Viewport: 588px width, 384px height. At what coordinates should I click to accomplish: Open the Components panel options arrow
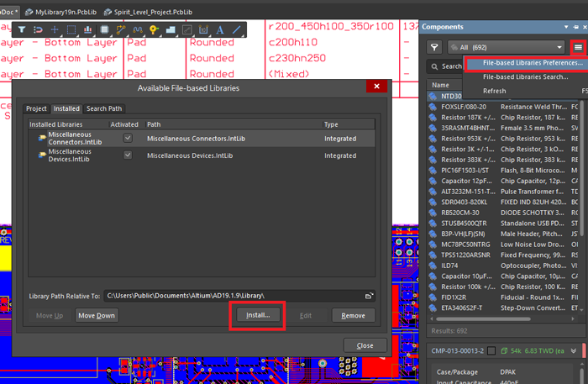click(566, 27)
